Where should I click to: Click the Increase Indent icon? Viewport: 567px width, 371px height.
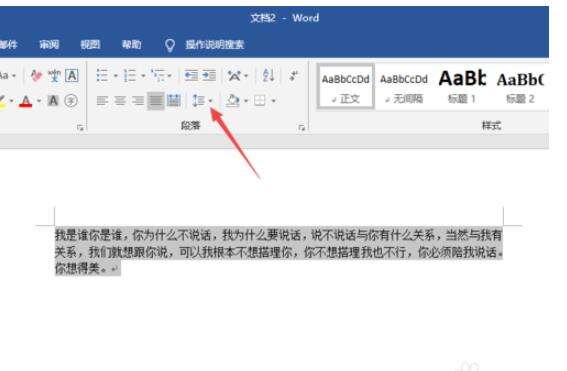(209, 76)
